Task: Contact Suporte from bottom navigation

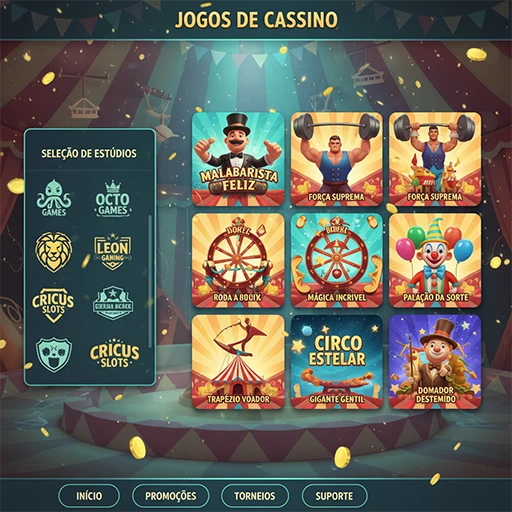Action: [x=334, y=496]
